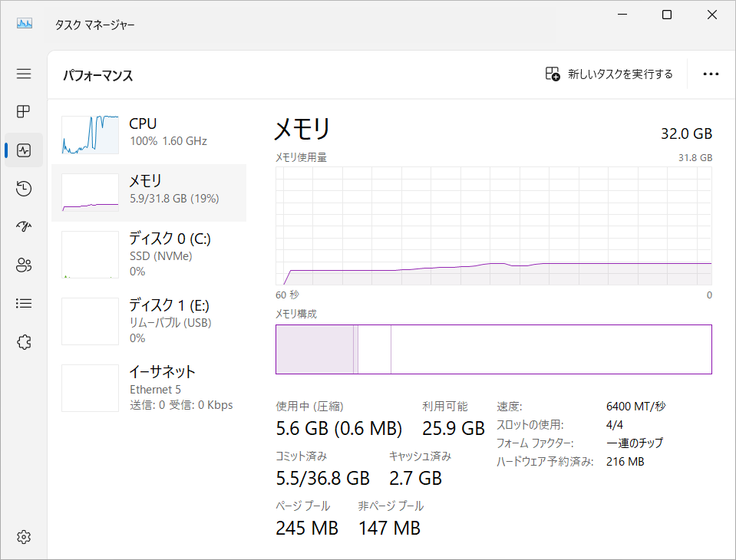736x560 pixels.
Task: Select ディスク 0 (C:) item
Action: pyautogui.click(x=149, y=255)
